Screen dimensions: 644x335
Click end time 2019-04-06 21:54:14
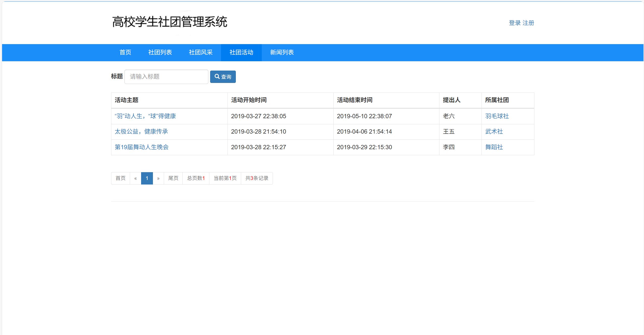pos(364,132)
